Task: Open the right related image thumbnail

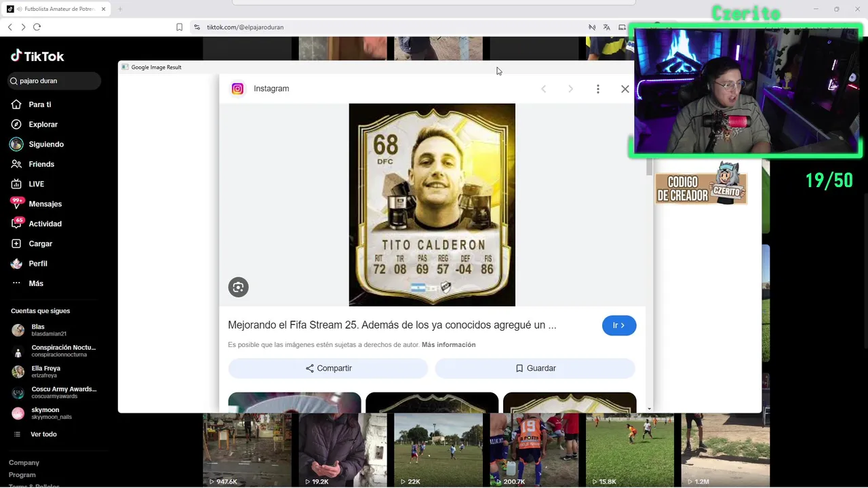Action: click(x=570, y=403)
